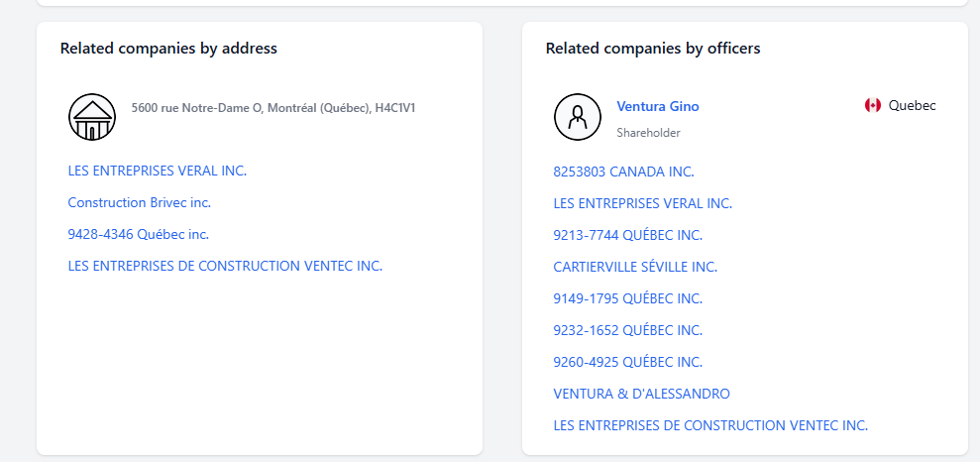
Task: Open 9232-1652 QUÉBEC INC. link
Action: click(628, 330)
